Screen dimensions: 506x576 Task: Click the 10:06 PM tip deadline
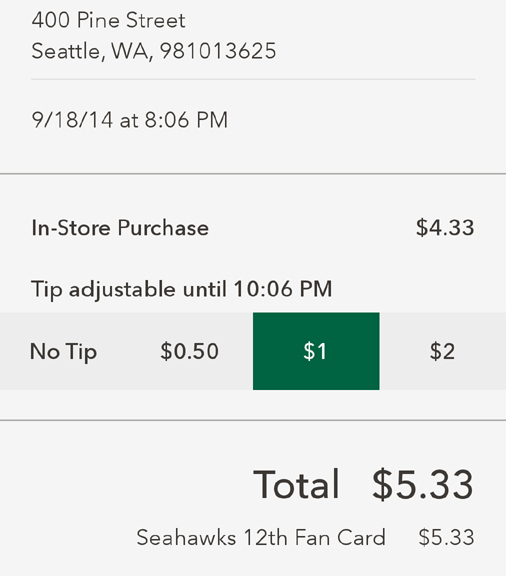(x=283, y=288)
